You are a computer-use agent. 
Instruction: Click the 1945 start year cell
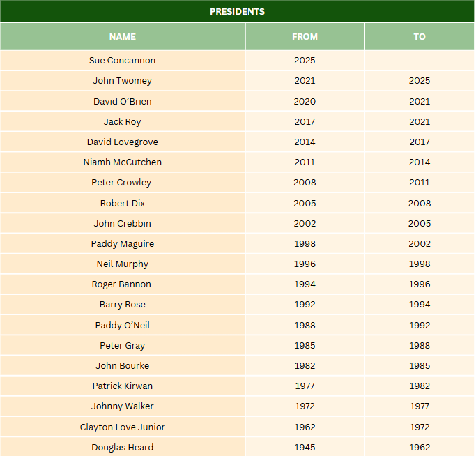[305, 447]
